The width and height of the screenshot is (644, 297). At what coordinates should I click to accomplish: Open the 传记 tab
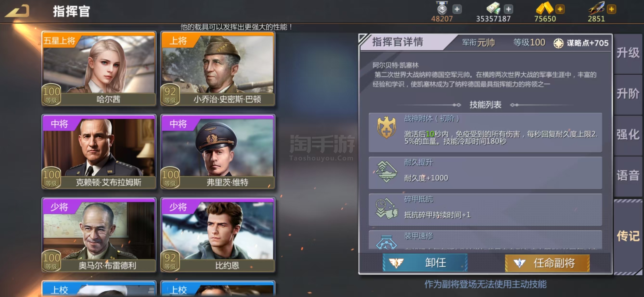(x=628, y=236)
